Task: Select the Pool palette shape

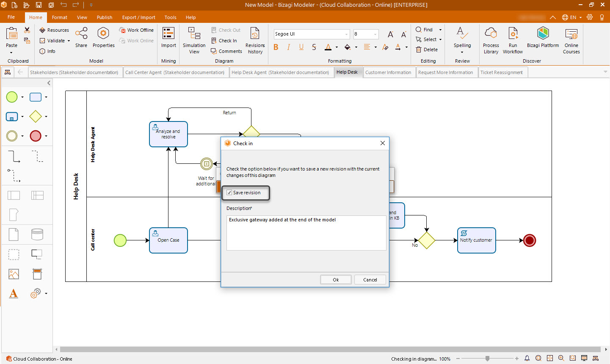Action: tap(14, 195)
